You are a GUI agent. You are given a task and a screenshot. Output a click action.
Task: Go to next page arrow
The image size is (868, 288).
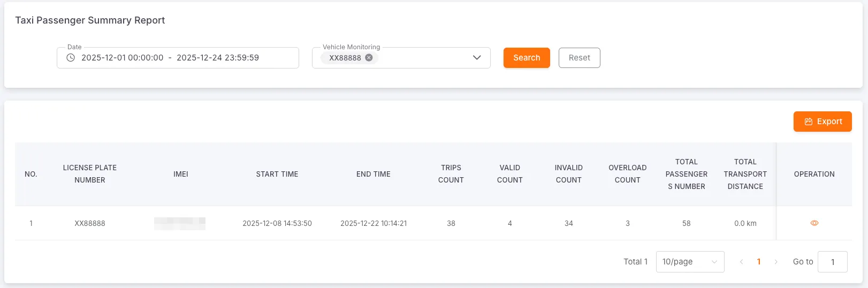tap(776, 262)
